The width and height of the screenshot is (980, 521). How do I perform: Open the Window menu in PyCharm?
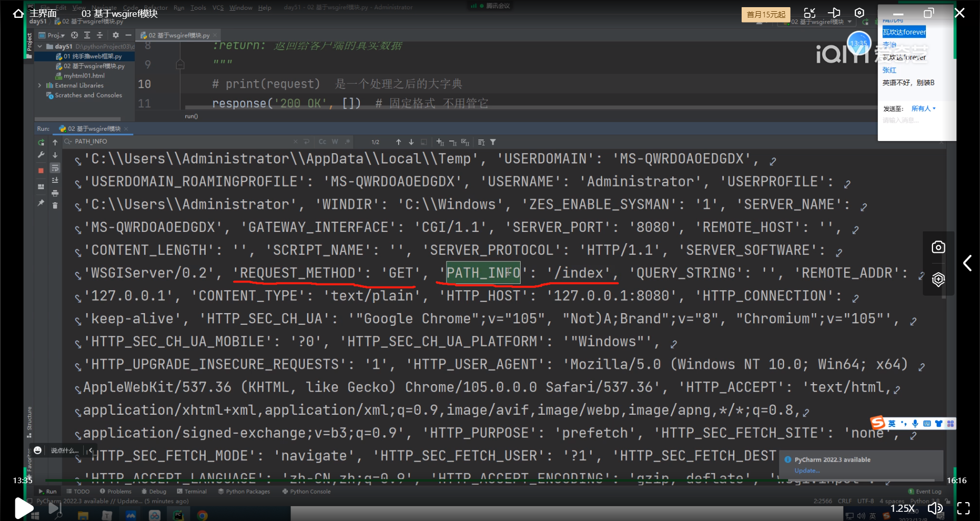pyautogui.click(x=240, y=8)
